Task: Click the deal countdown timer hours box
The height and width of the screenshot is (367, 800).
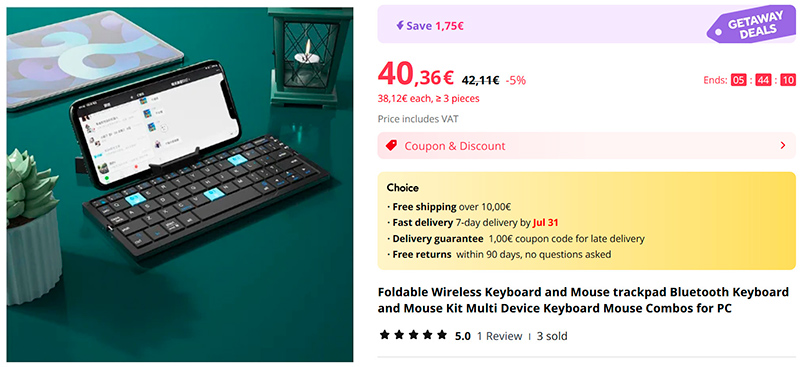Action: pos(738,80)
